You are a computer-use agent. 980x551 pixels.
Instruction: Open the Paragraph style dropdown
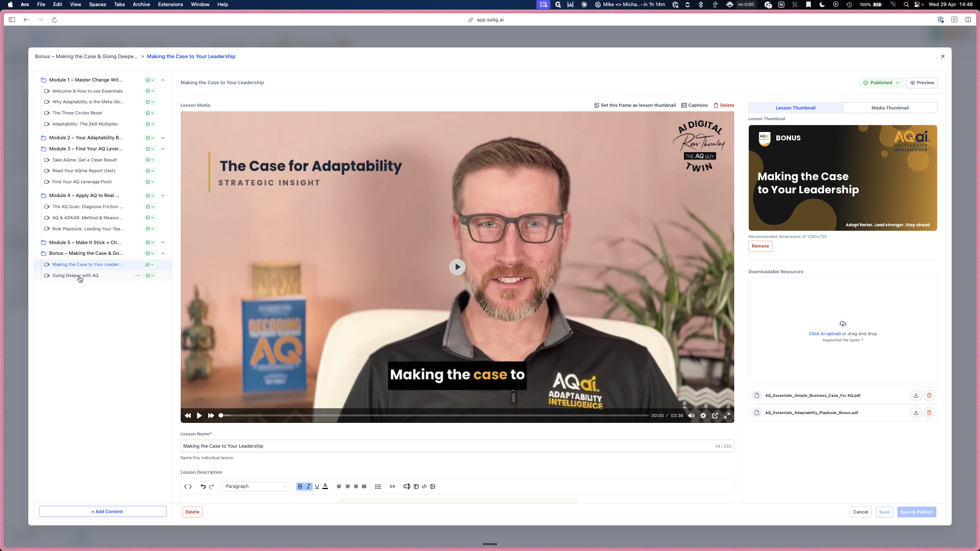(256, 486)
